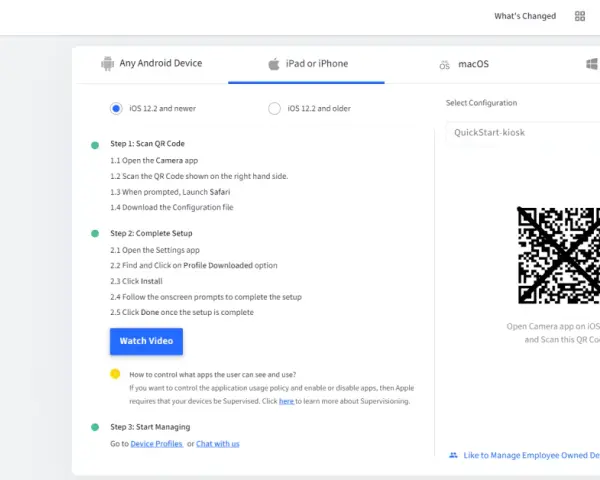This screenshot has width=600, height=480.
Task: Click the 'here' link about Supervisioning
Action: [286, 401]
